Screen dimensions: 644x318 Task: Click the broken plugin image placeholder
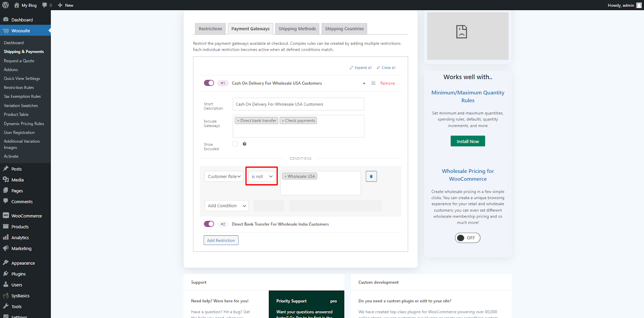click(x=461, y=31)
